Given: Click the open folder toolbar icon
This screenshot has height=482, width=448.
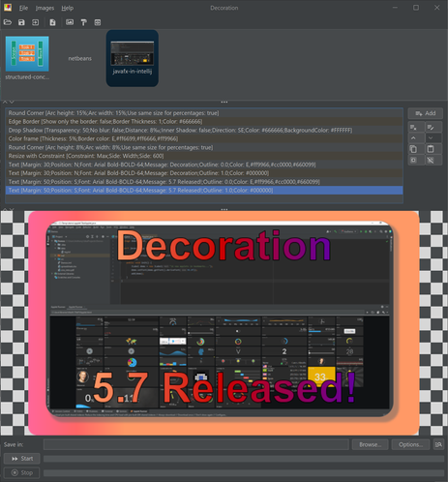Looking at the screenshot, I should 8,22.
